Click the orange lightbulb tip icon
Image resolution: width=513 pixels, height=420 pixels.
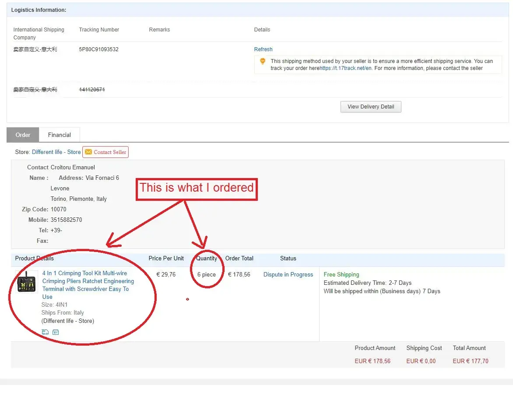click(x=263, y=62)
